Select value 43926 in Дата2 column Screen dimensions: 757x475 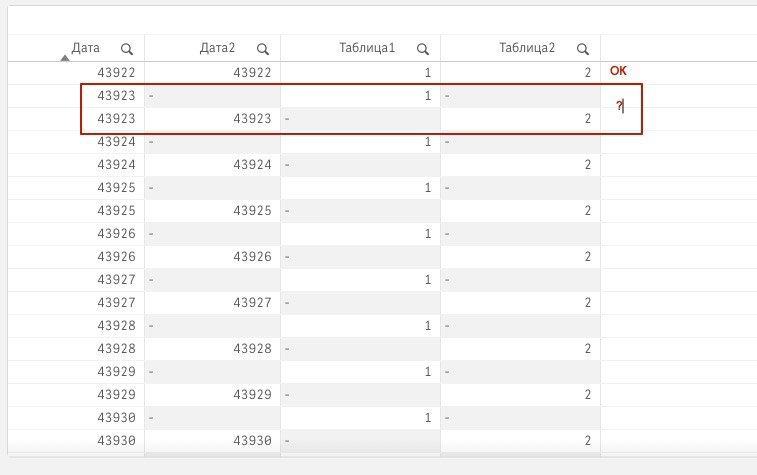pos(252,256)
